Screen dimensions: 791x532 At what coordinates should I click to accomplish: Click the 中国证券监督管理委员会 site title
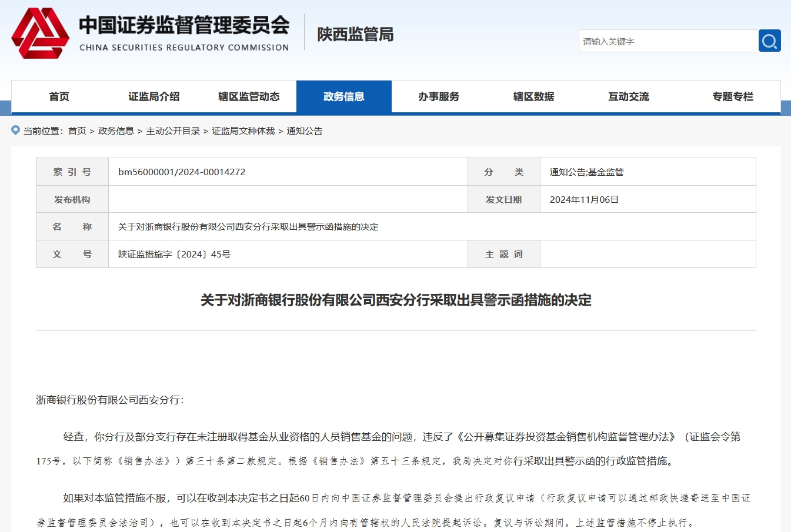(184, 26)
